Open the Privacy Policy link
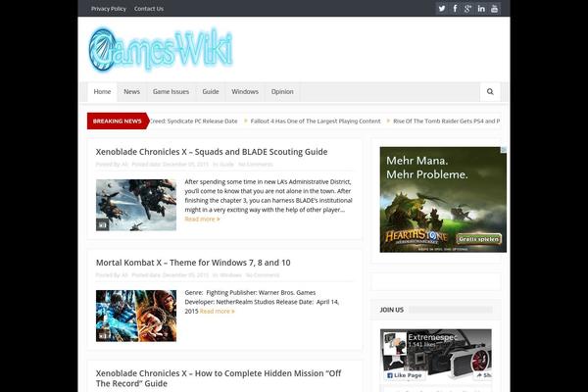The height and width of the screenshot is (392, 588). (109, 9)
